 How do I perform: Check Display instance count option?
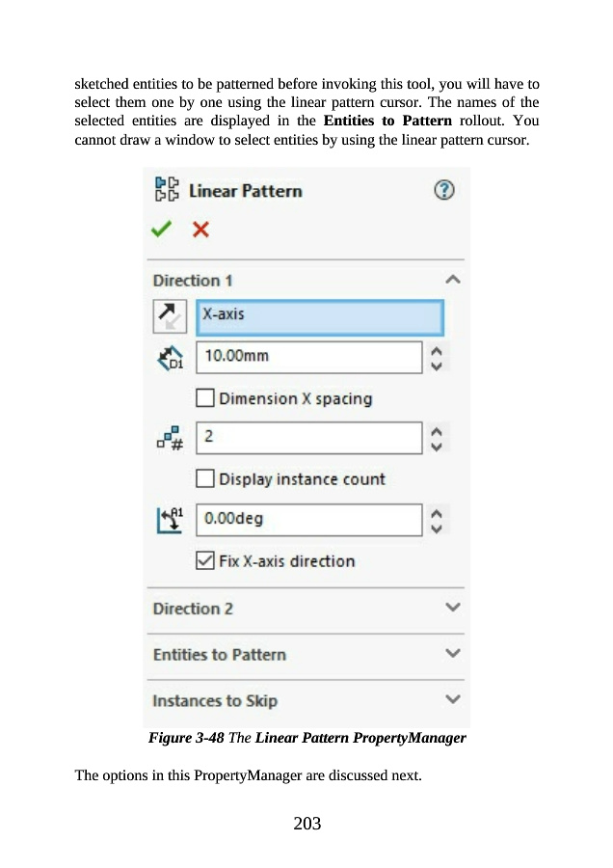(x=205, y=479)
